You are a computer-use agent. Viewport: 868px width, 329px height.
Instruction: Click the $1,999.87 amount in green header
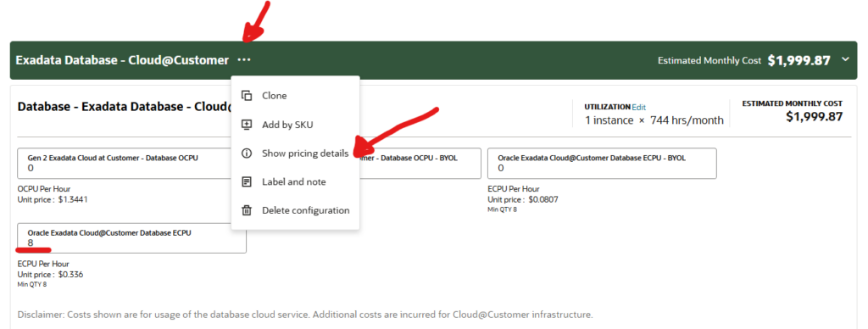[798, 60]
